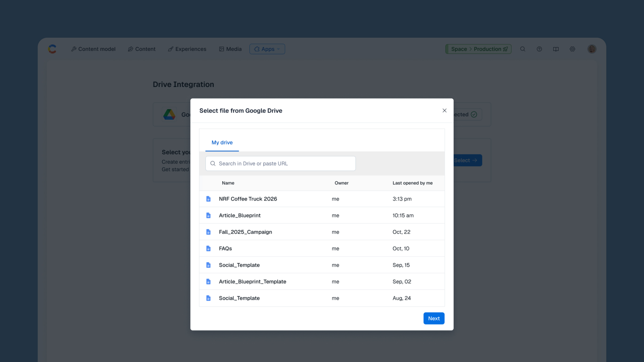644x362 pixels.
Task: Open the Content model section
Action: pos(93,49)
